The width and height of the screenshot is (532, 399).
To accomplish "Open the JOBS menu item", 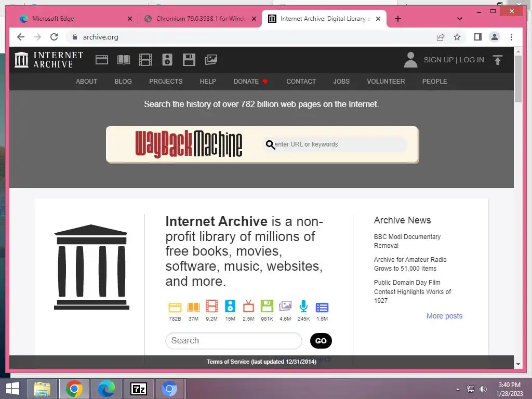I will tap(341, 82).
